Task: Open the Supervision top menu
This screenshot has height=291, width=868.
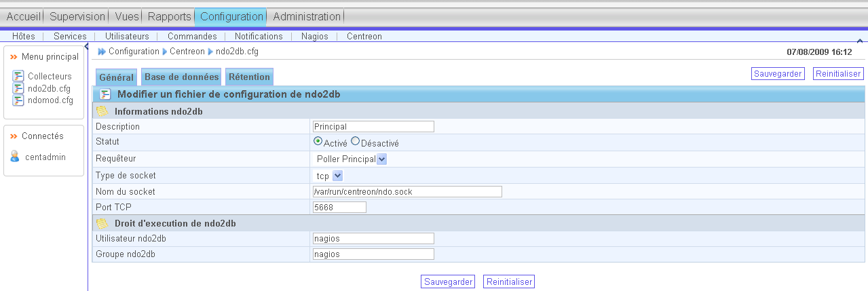Action: (77, 16)
